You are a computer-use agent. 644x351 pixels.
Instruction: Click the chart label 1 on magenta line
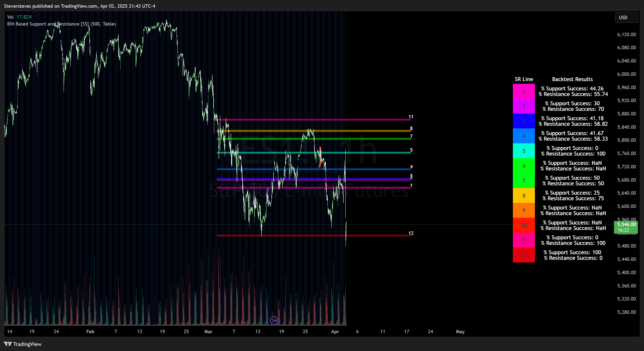click(411, 185)
